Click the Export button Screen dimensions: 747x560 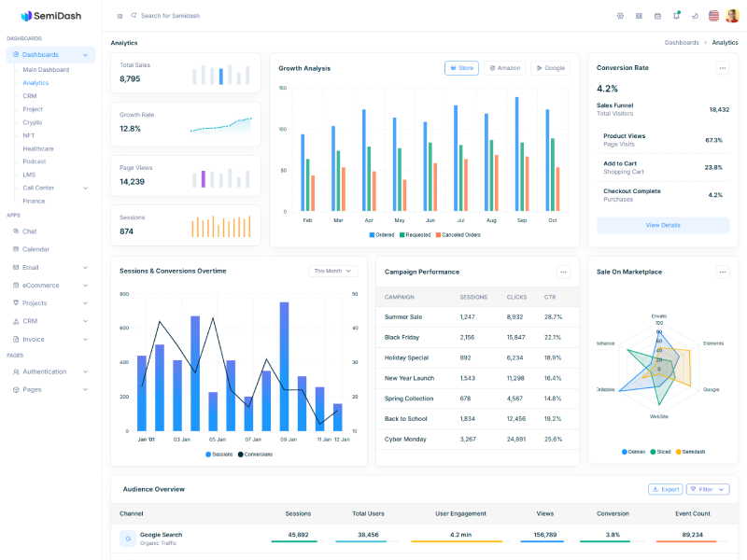(666, 489)
